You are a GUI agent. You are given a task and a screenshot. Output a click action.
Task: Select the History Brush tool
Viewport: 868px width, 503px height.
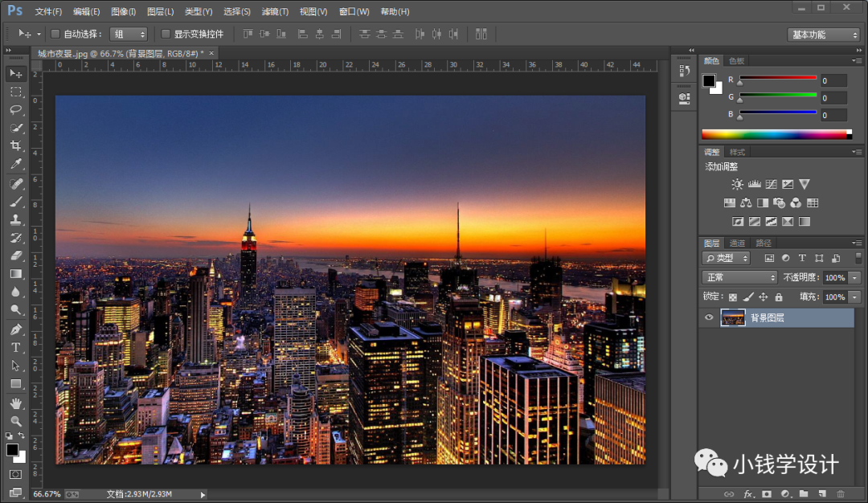tap(16, 238)
